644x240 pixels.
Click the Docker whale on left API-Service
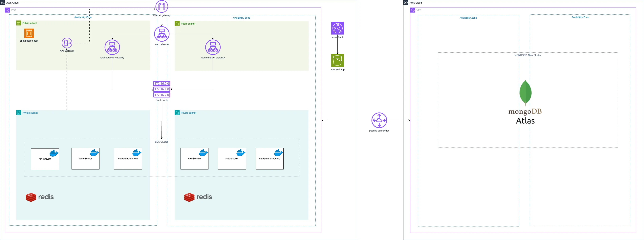[x=54, y=153]
